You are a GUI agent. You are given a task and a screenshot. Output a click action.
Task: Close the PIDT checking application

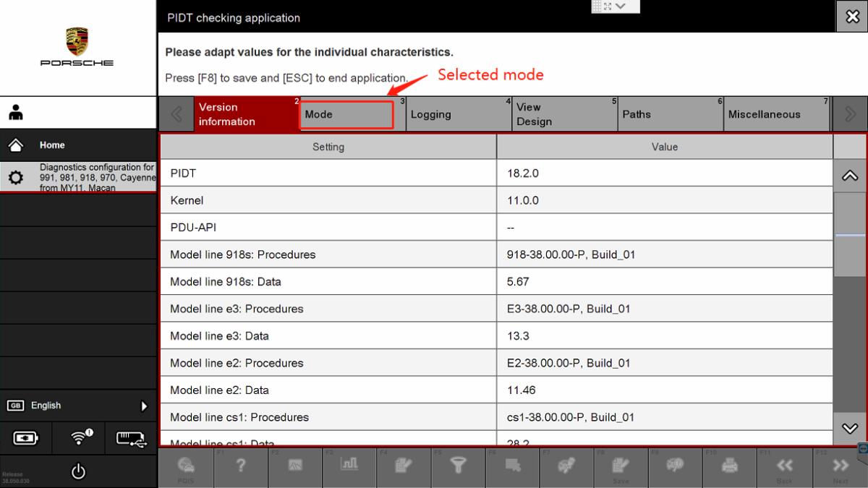[852, 17]
